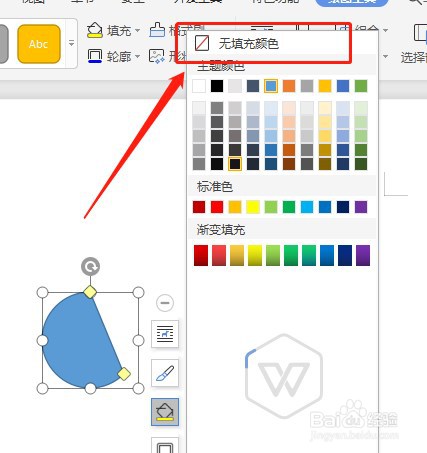Click the shape's left-middle resize handle
Viewport: 427px width, 453px height.
click(x=42, y=341)
